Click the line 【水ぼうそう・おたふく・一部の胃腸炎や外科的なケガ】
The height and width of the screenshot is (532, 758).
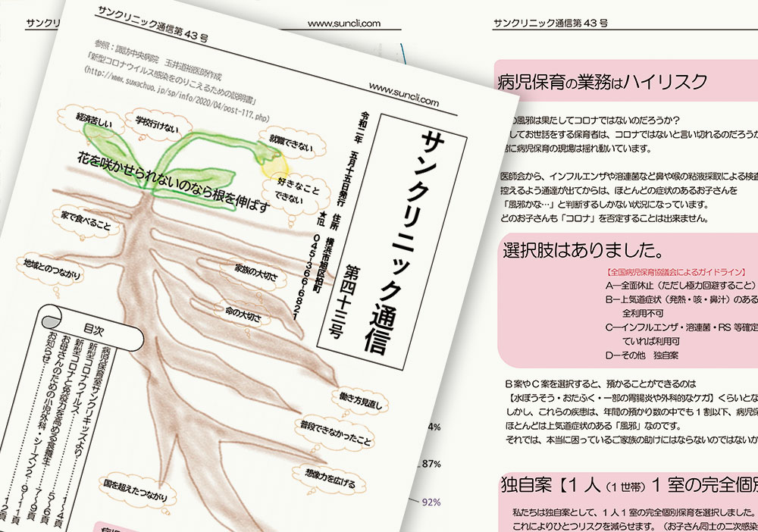click(631, 398)
